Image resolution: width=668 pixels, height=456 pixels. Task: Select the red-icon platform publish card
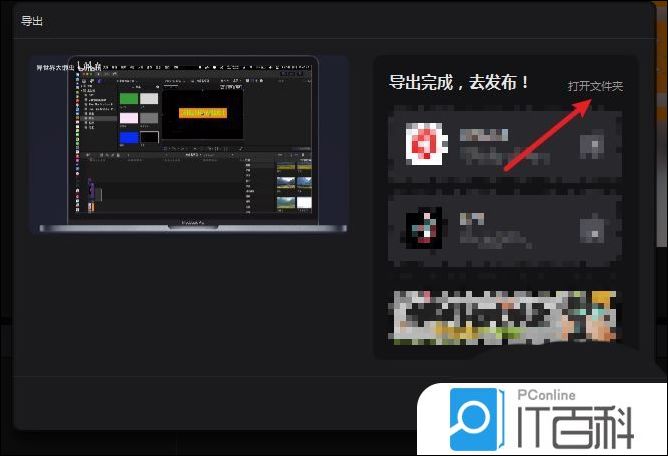pyautogui.click(x=505, y=145)
